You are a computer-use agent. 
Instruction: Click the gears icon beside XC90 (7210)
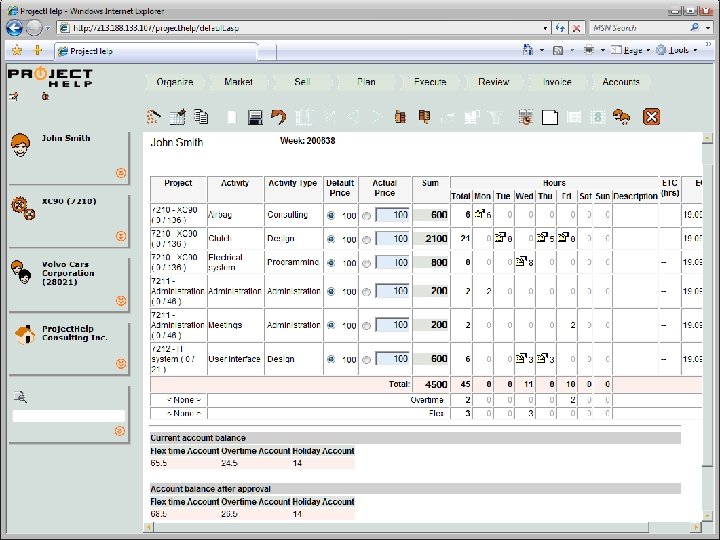tap(23, 208)
